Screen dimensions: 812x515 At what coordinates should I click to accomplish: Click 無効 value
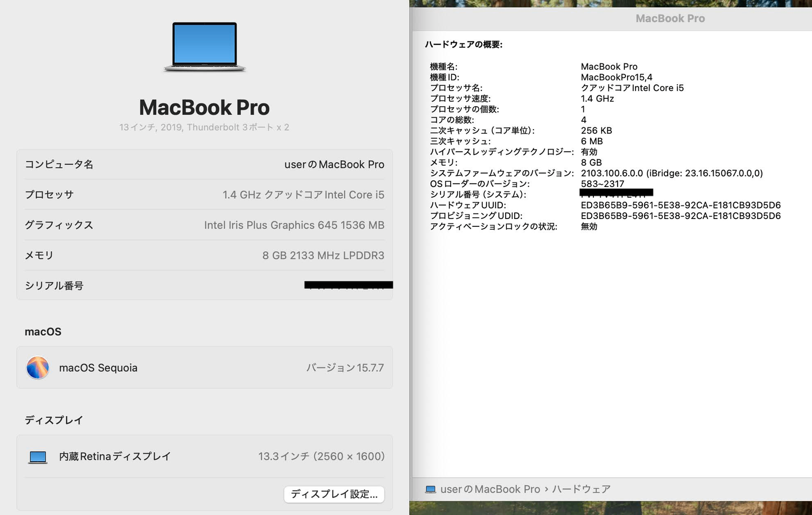tap(589, 227)
